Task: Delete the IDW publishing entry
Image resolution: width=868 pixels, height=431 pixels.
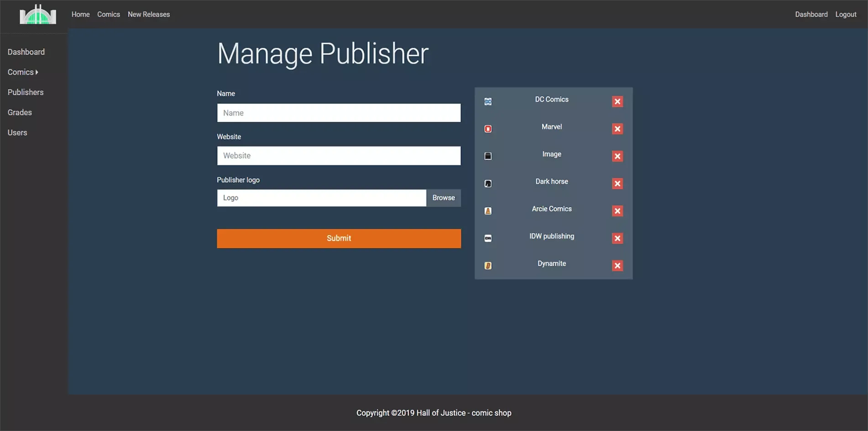Action: click(617, 238)
